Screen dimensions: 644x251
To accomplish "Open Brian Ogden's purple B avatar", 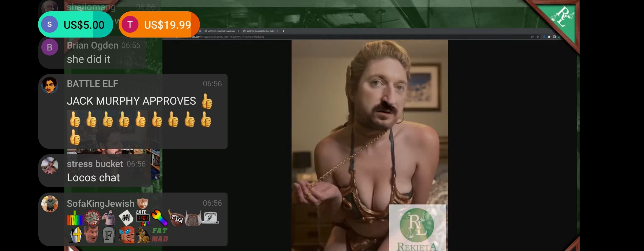I will tap(50, 47).
